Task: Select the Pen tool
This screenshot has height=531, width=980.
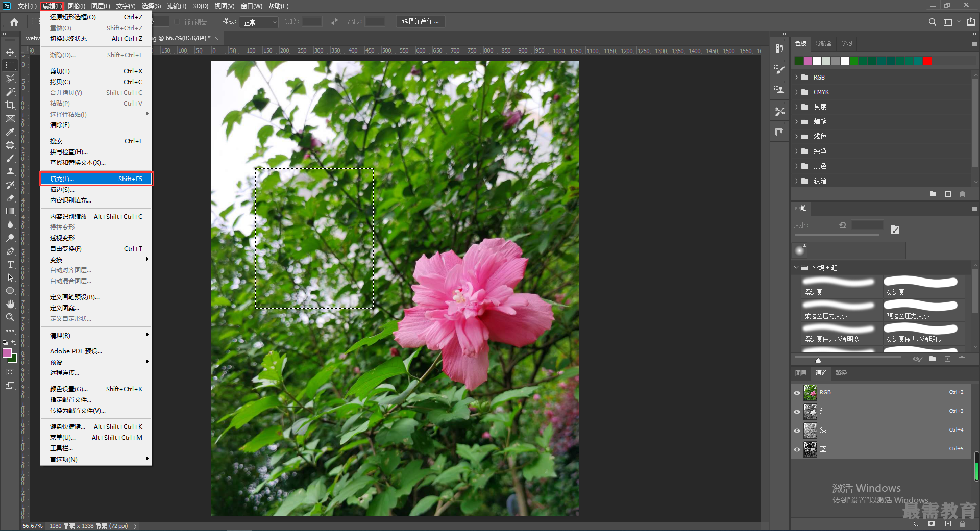Action: [10, 251]
